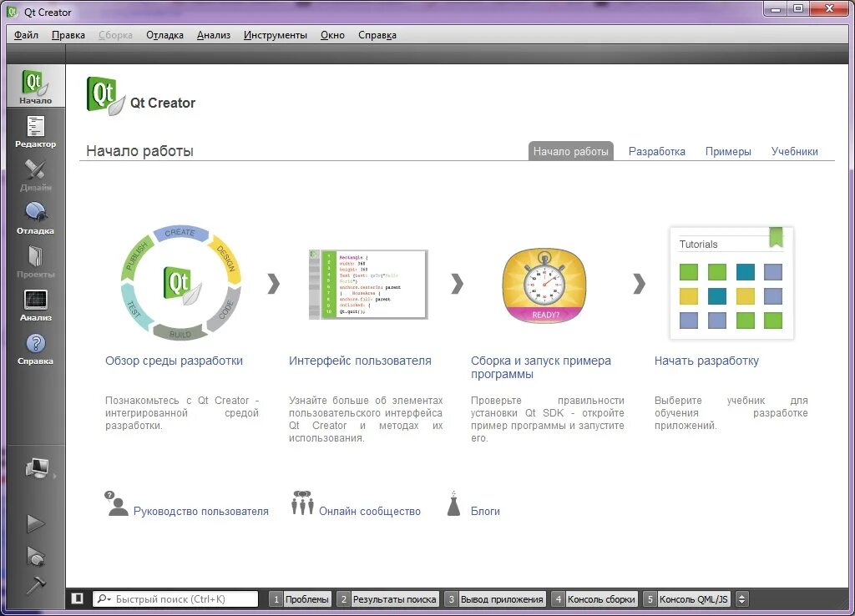This screenshot has width=855, height=616.
Task: Open the Дизайн mode icon
Action: (x=35, y=175)
